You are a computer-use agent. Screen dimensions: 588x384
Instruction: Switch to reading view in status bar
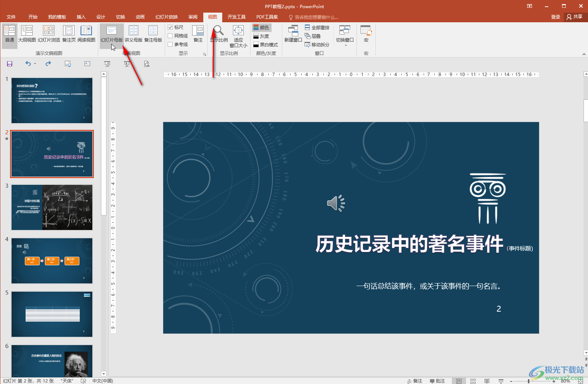[487, 381]
